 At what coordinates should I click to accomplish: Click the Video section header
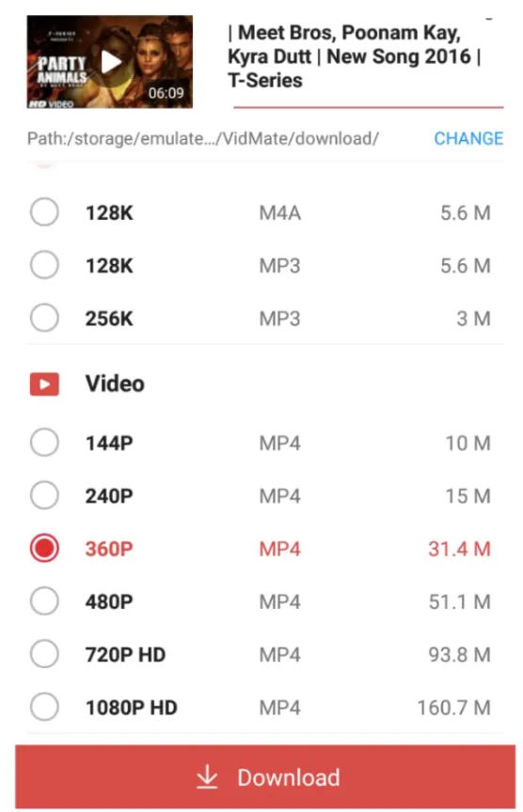pyautogui.click(x=115, y=383)
